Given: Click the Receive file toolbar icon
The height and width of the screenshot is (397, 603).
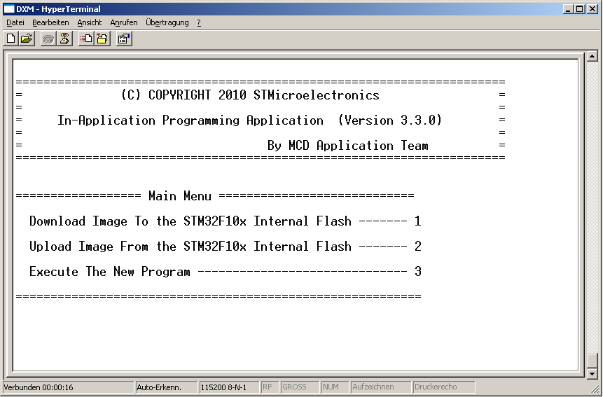Looking at the screenshot, I should 102,38.
